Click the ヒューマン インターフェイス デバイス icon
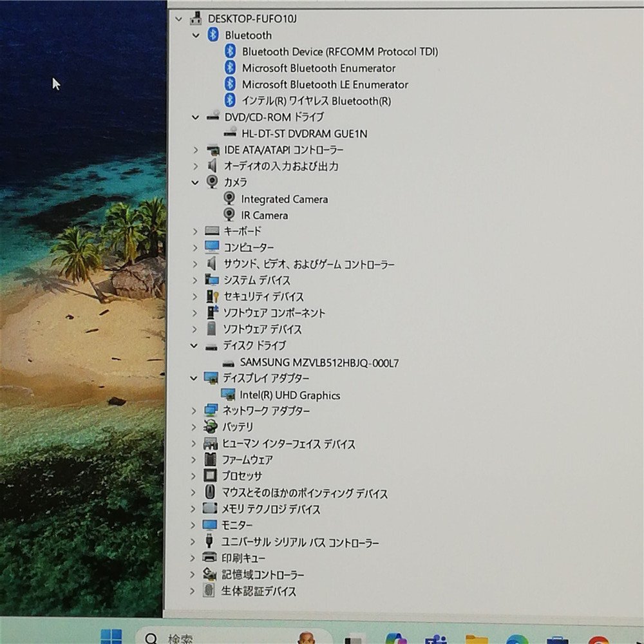Screen dimensions: 644x644 pos(211,444)
